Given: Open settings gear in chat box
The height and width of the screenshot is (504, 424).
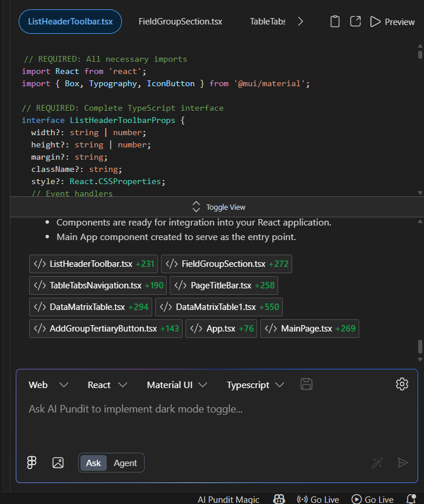Looking at the screenshot, I should click(402, 384).
